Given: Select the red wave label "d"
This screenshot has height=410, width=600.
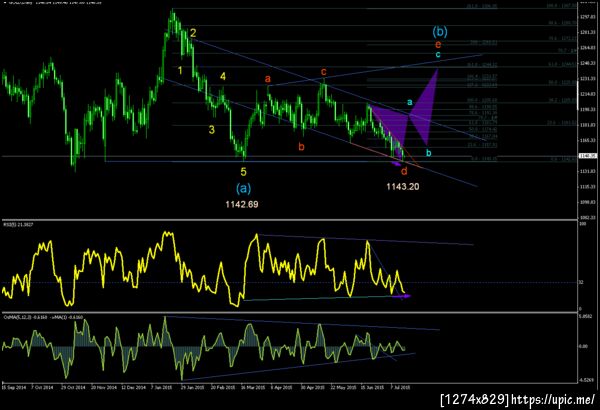Looking at the screenshot, I should (404, 171).
